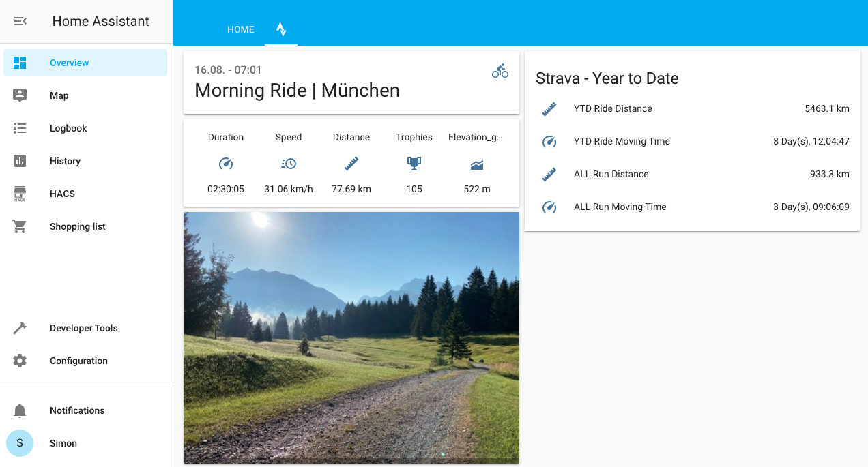Click the Morning Ride | München title
868x467 pixels.
coord(297,90)
